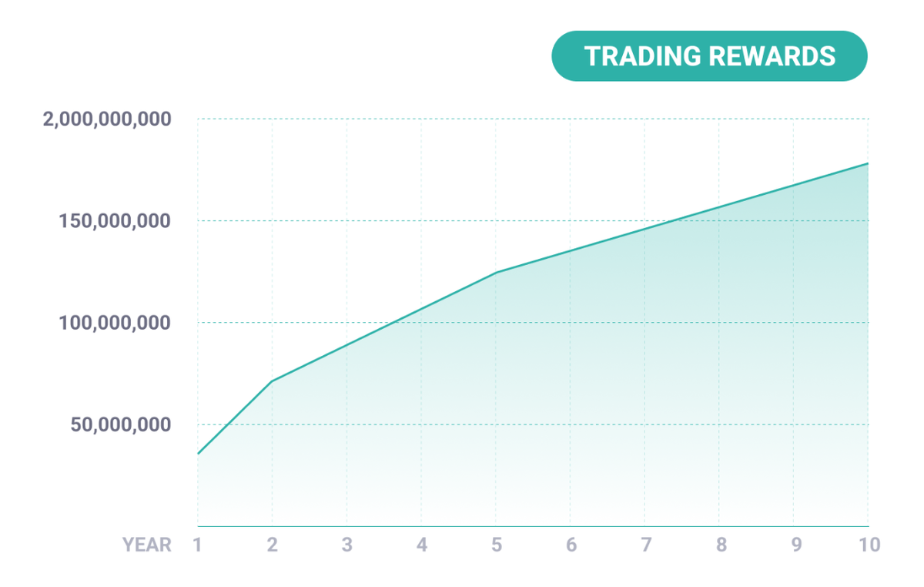Click the TRADING REWARDS button
924x587 pixels.
pos(709,56)
